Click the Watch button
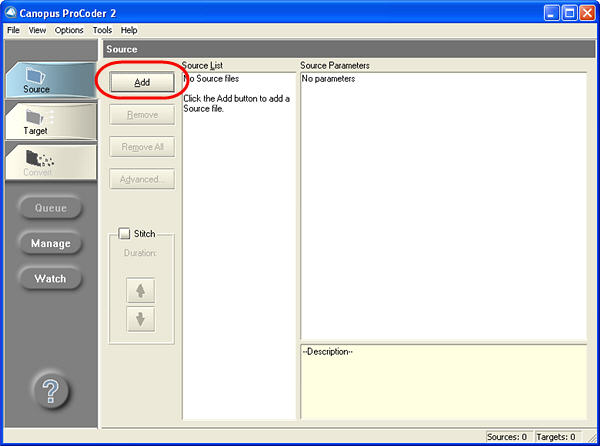Screen dimensions: 600x446 tap(50, 278)
